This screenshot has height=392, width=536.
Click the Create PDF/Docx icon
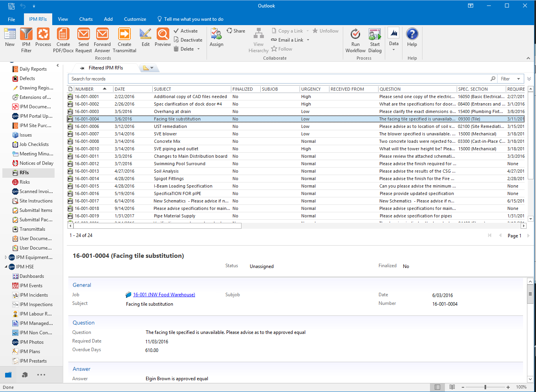[x=63, y=38]
